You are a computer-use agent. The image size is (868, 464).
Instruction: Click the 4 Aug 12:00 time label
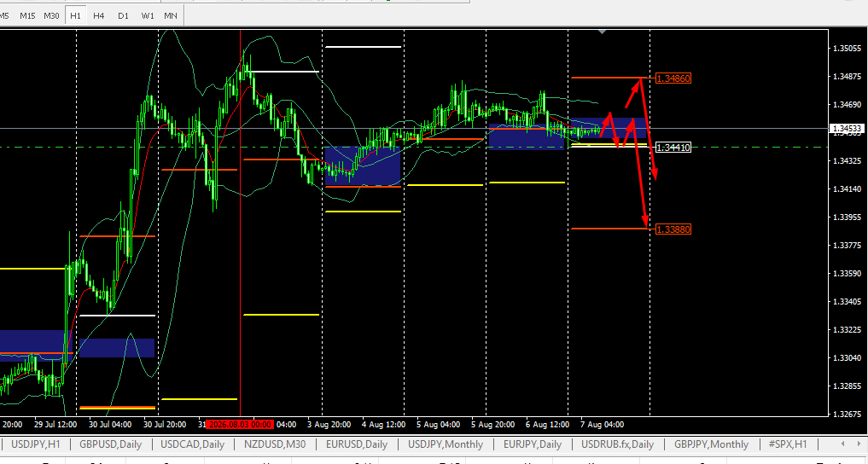tap(383, 425)
